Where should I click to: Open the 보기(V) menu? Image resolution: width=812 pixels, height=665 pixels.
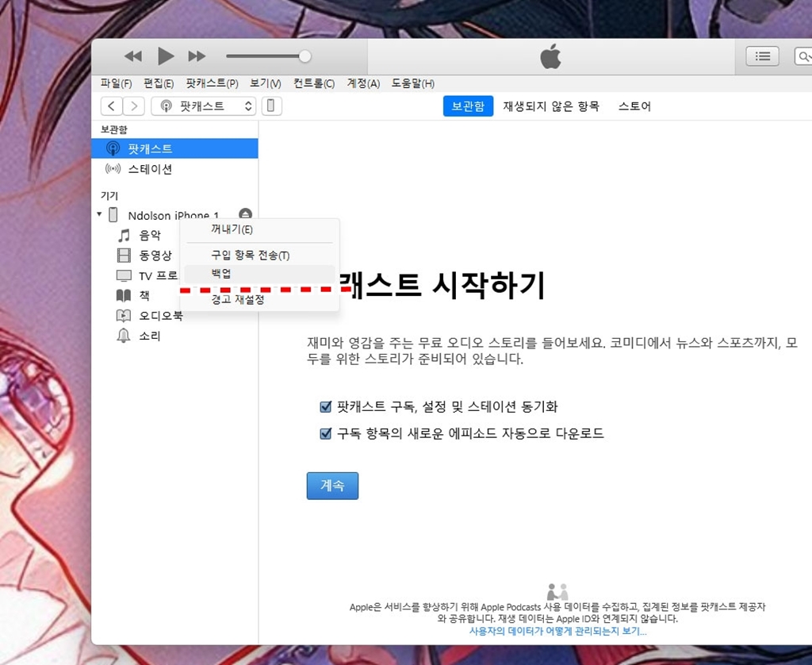coord(265,83)
